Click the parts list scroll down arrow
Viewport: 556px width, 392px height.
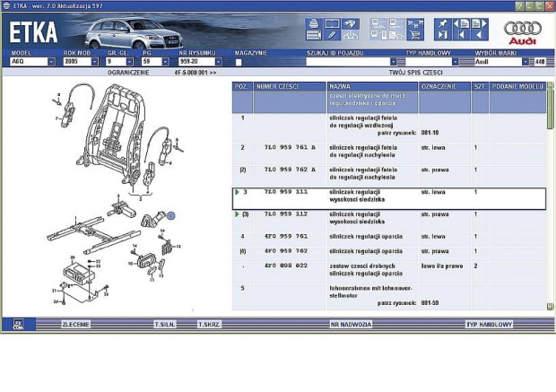point(550,307)
